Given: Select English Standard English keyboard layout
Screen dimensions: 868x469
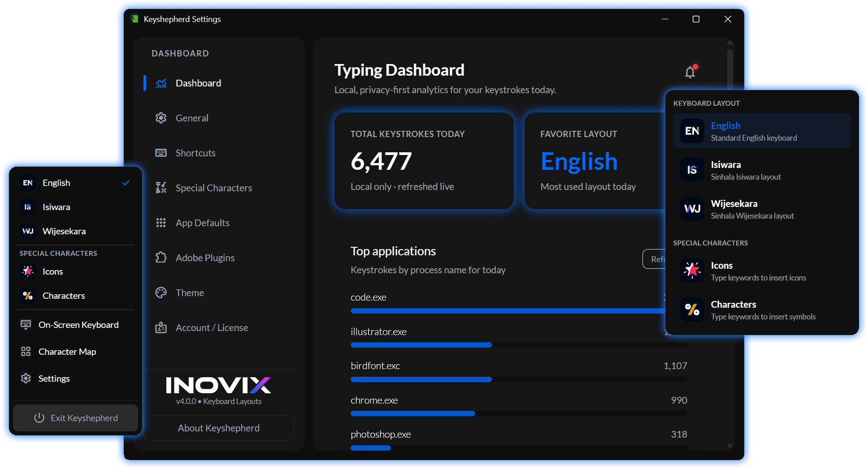Looking at the screenshot, I should point(762,131).
